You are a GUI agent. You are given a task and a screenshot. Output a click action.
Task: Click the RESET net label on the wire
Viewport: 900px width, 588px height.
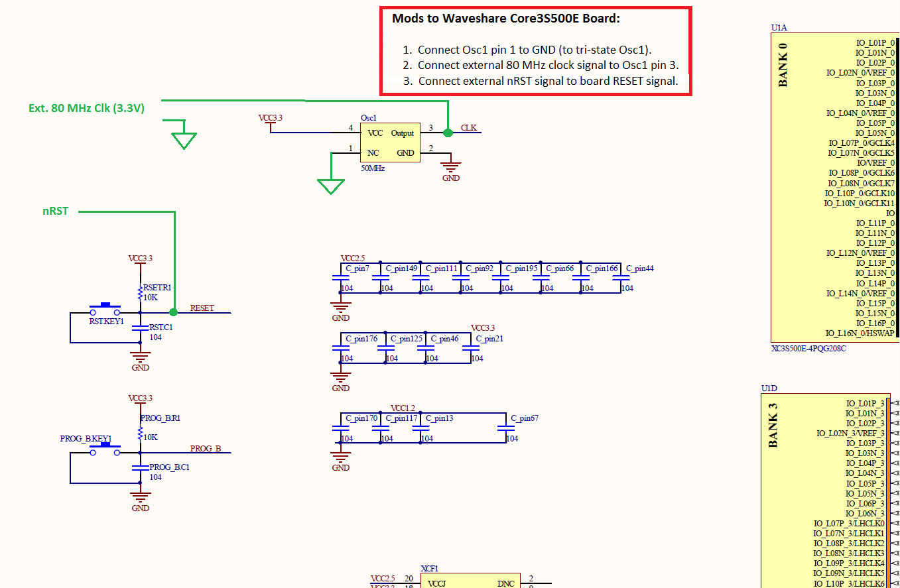203,308
